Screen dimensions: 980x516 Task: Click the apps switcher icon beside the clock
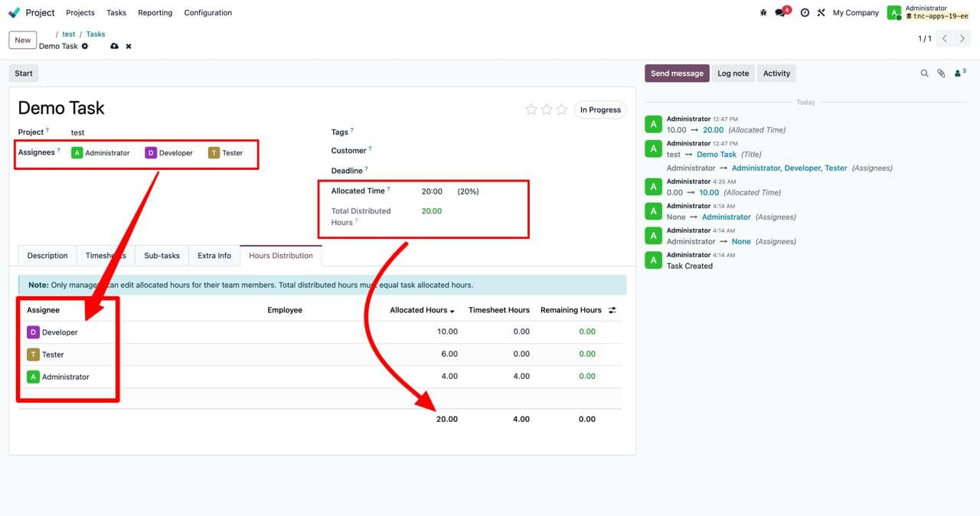821,12
